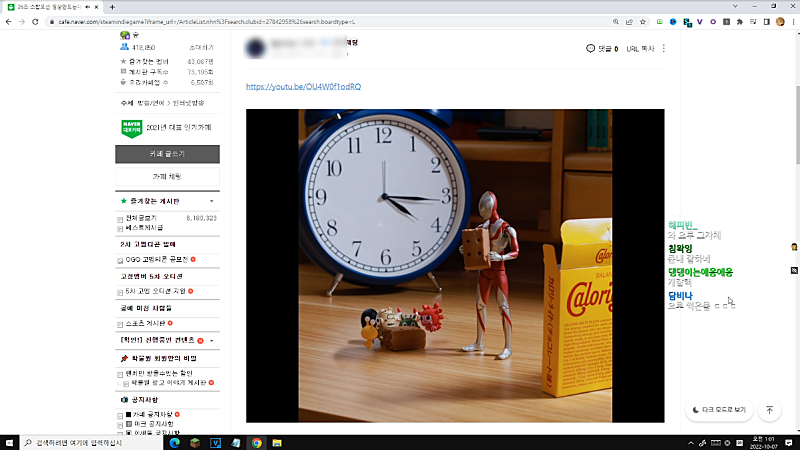Enable 다크 모드로 보기 toggle
Image resolution: width=800 pixels, height=450 pixels.
(719, 409)
